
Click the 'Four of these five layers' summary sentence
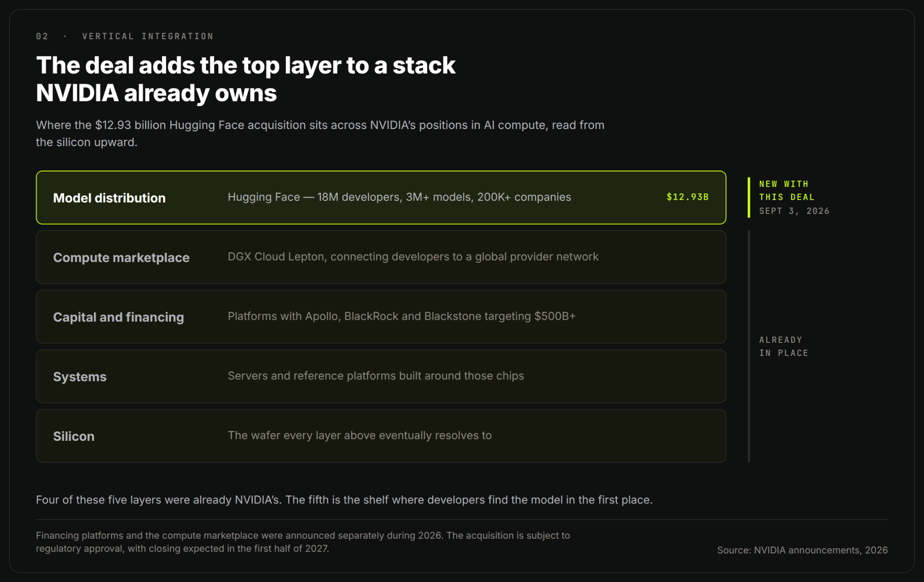point(344,500)
